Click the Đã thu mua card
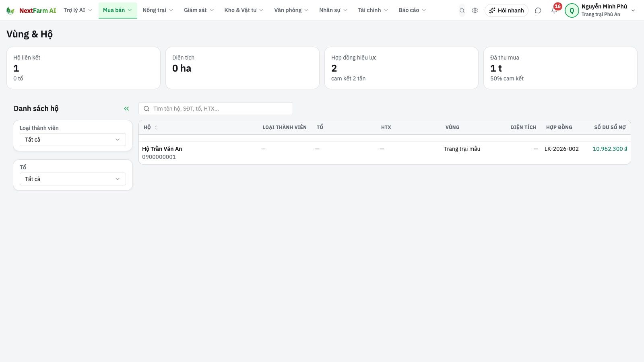 point(560,68)
